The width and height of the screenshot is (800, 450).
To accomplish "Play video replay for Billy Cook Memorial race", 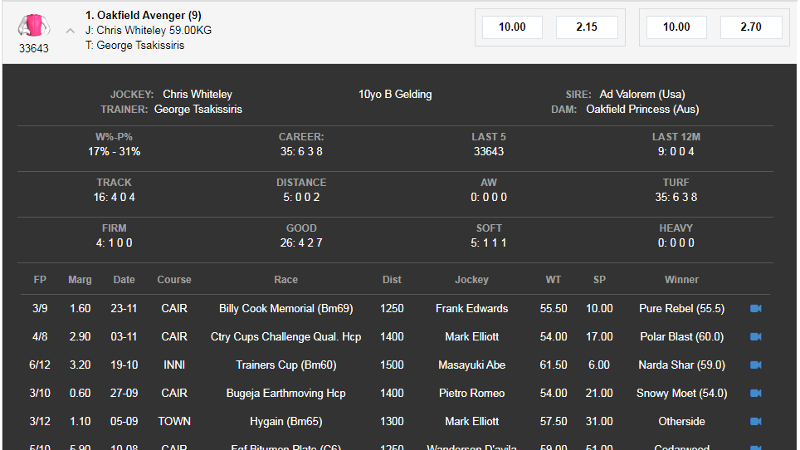I will pos(756,308).
